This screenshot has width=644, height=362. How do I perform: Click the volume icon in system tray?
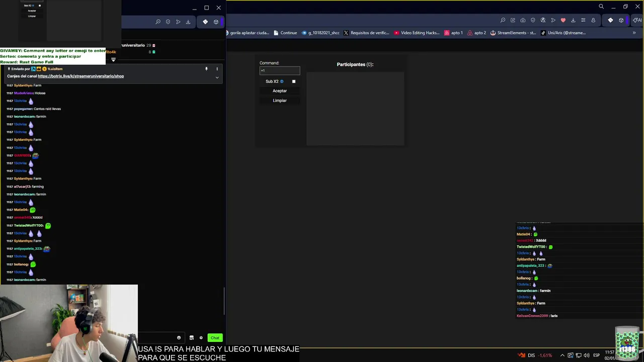coord(586,355)
